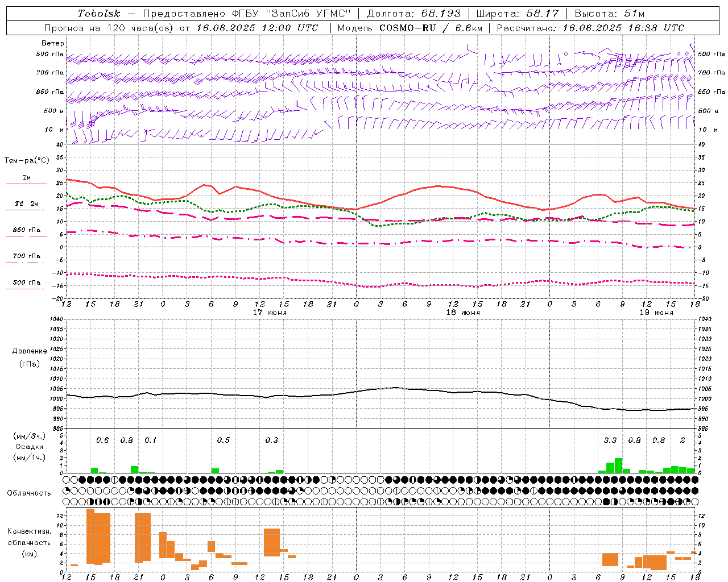This screenshot has height=582, width=728.
Task: Click the '19 июня' date label
Action: [656, 313]
